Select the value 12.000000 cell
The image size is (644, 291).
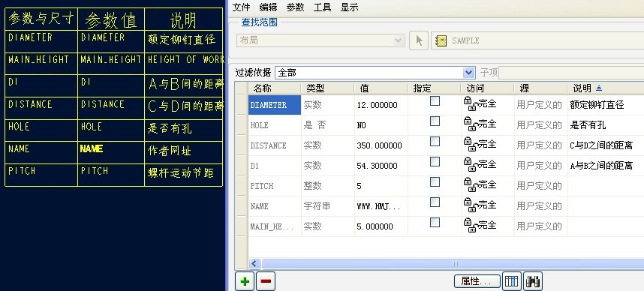[x=381, y=105]
